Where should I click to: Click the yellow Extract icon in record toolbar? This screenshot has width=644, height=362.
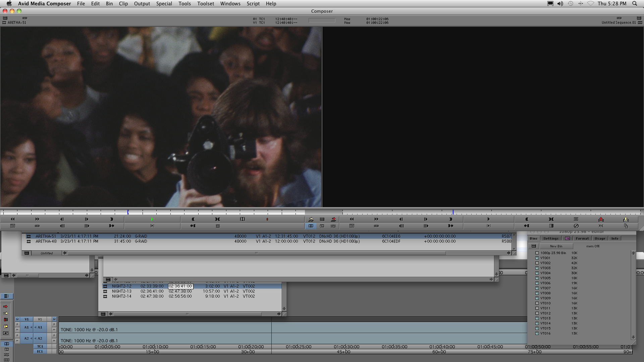pos(626,219)
